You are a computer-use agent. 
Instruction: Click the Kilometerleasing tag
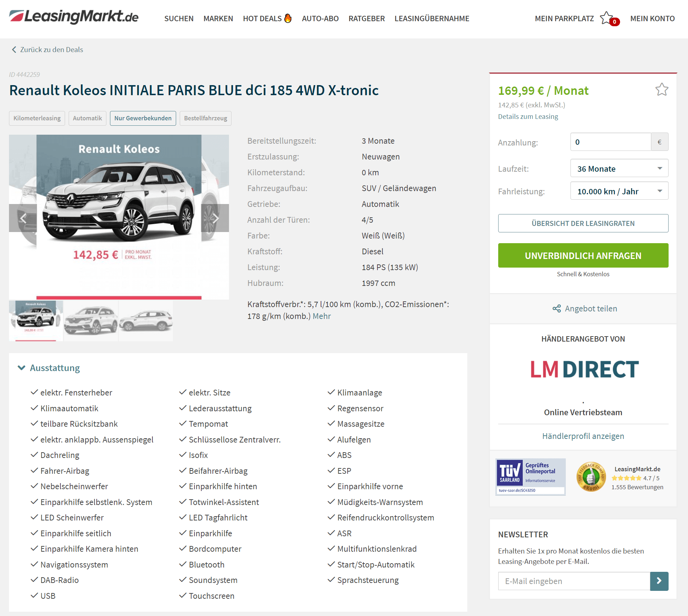[37, 118]
